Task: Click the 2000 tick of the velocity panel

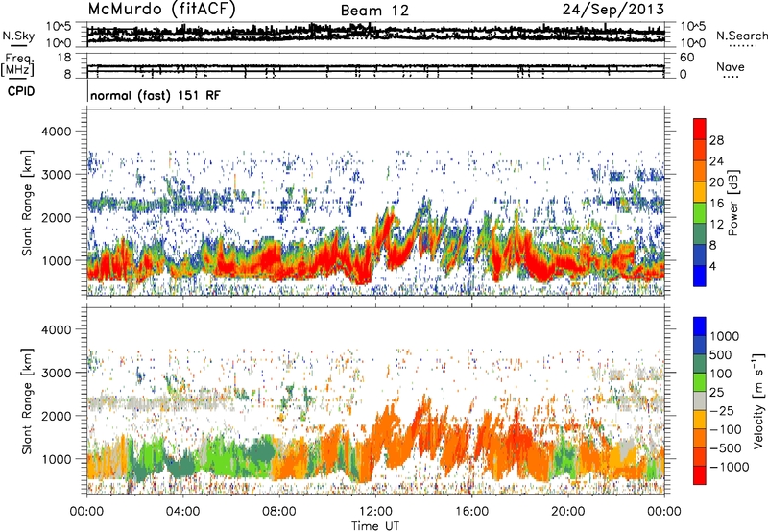Action: [56, 416]
